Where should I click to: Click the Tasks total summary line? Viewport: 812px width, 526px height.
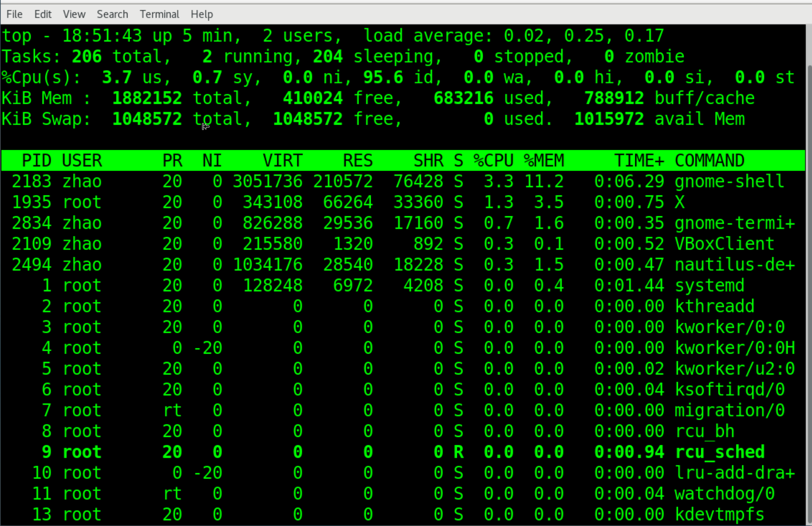(86, 57)
